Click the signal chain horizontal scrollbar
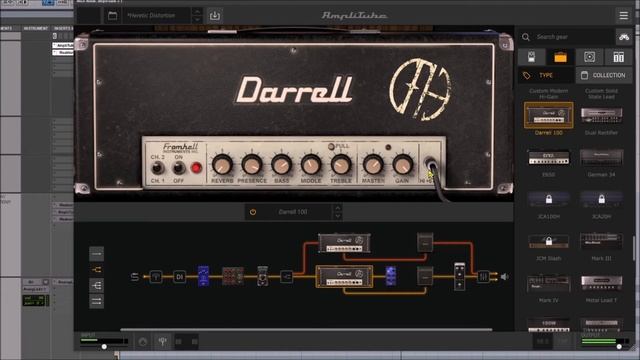Image resolution: width=640 pixels, height=360 pixels. coord(306,329)
